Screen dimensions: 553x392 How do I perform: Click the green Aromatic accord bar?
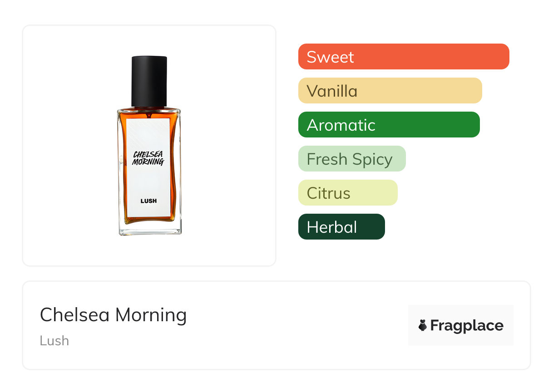click(x=389, y=125)
